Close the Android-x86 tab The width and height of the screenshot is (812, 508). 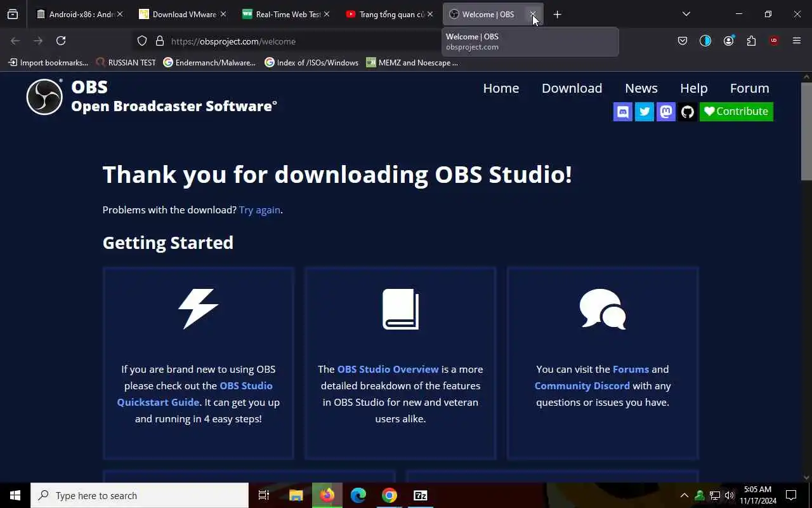click(120, 14)
